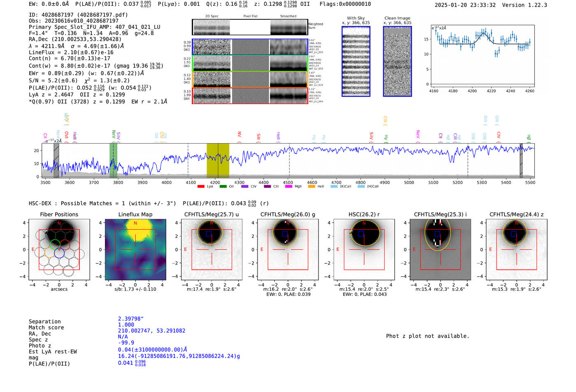Click the S/N = 5.2(±0.6) text
Image resolution: width=576 pixels, height=392 pixels.
(53, 81)
